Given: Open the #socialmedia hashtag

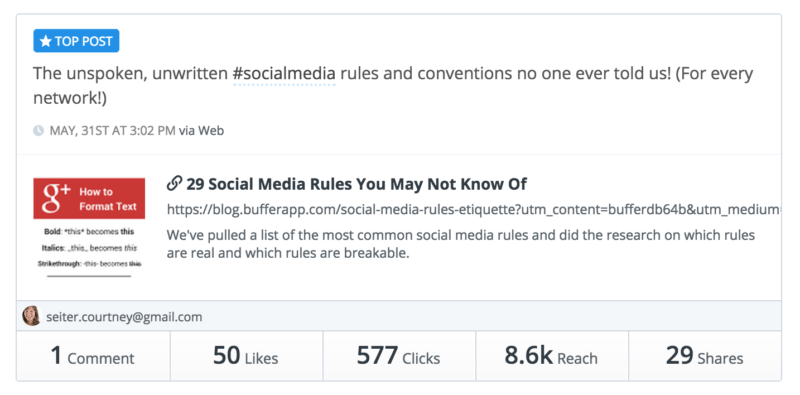Looking at the screenshot, I should [x=284, y=74].
